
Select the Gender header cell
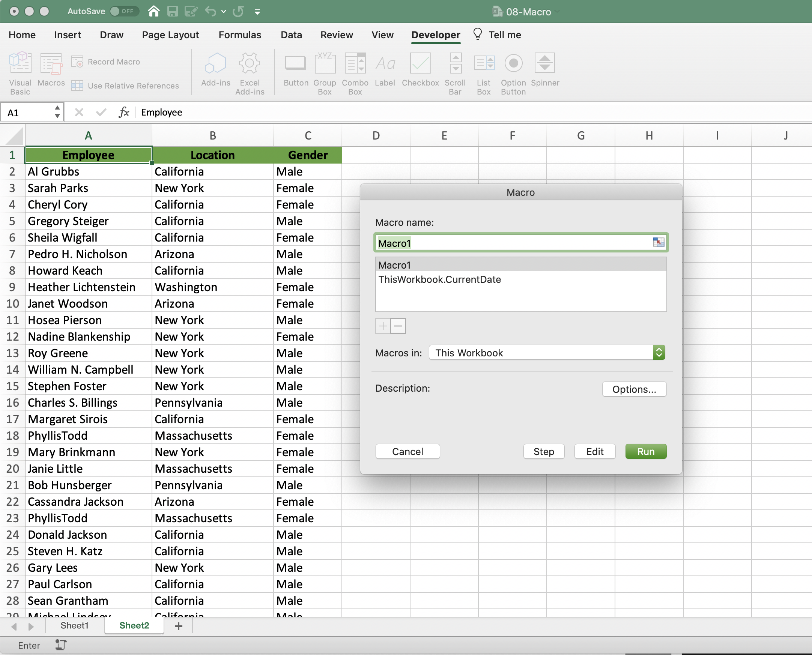coord(308,155)
